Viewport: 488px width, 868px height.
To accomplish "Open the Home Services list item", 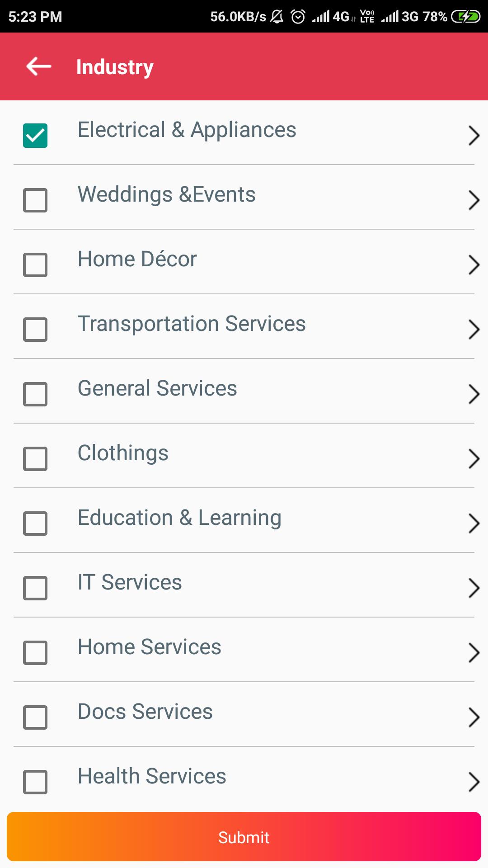I will coord(244,650).
